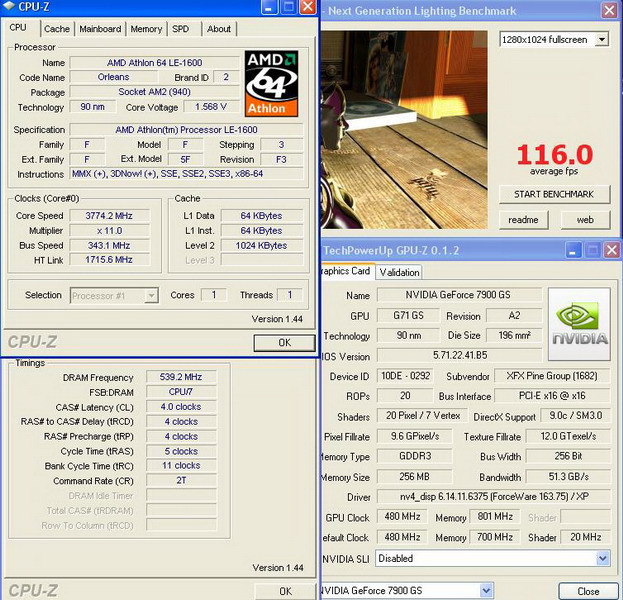Click the Command Rate value 2T
Viewport: 623px width, 600px height.
181,480
